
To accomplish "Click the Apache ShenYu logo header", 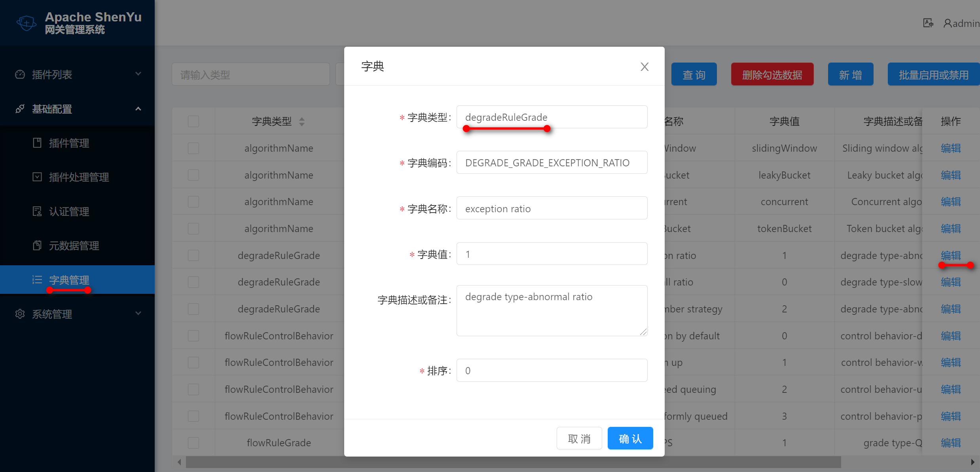I will 77,23.
